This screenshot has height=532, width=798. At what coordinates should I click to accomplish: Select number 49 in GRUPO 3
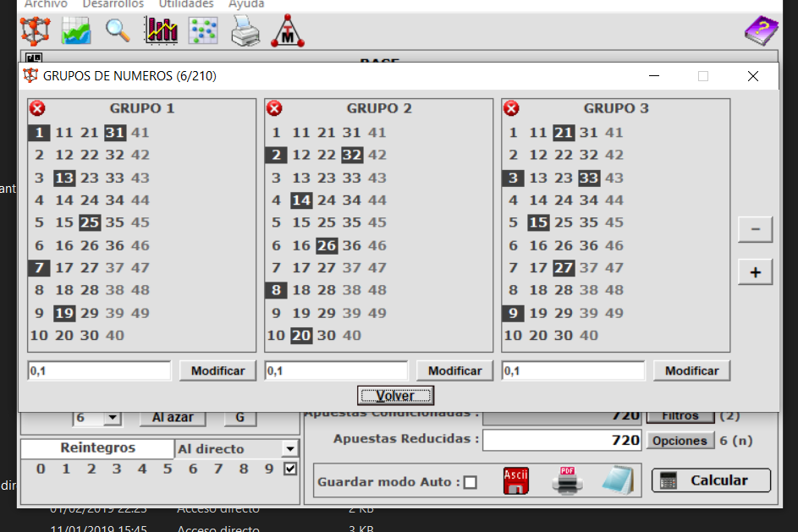[614, 313]
